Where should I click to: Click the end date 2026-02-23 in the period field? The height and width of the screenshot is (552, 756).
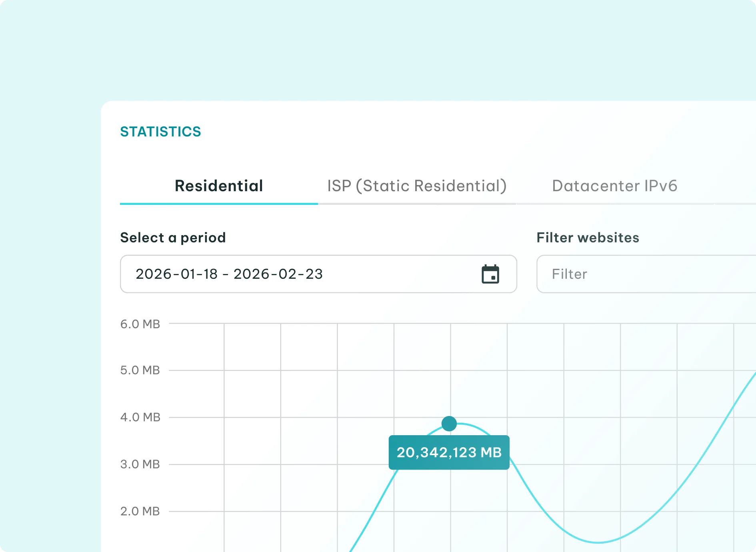click(278, 274)
